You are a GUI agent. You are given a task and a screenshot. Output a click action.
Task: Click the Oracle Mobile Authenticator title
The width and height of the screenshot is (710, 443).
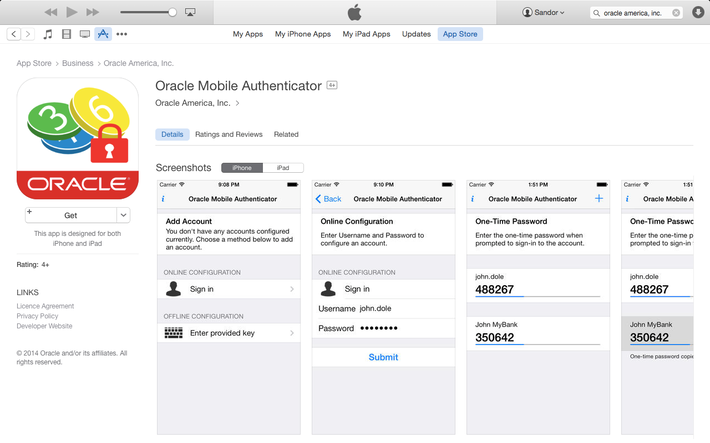[x=239, y=86]
